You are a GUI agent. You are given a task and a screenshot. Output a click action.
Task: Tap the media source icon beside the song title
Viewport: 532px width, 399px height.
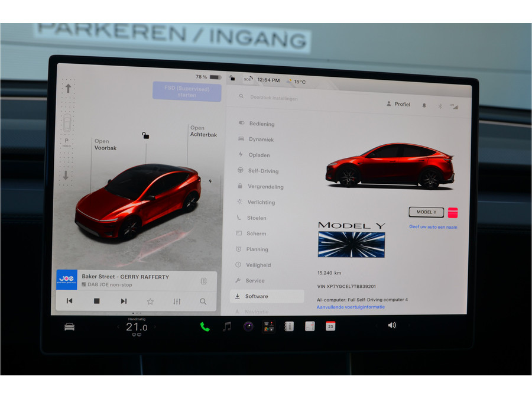coord(203,281)
